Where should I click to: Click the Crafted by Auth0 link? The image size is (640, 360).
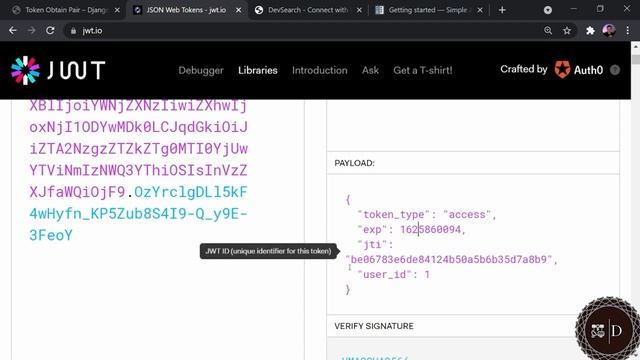tap(551, 70)
